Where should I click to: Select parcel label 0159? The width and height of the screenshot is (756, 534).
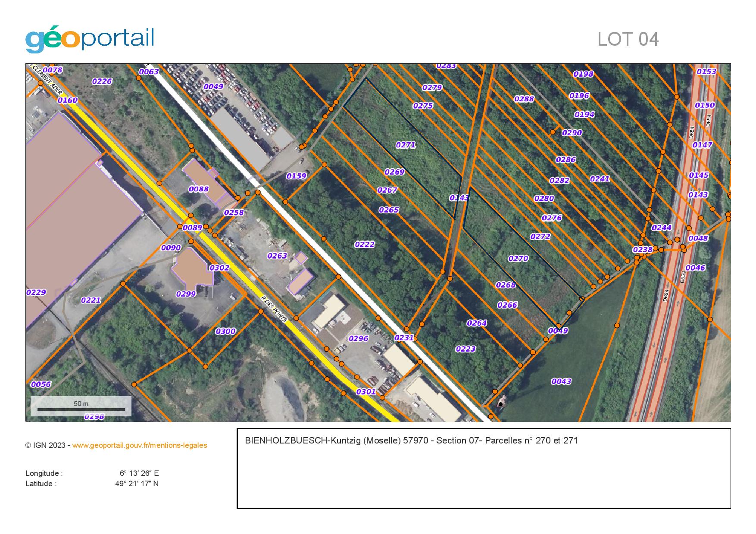tap(297, 175)
